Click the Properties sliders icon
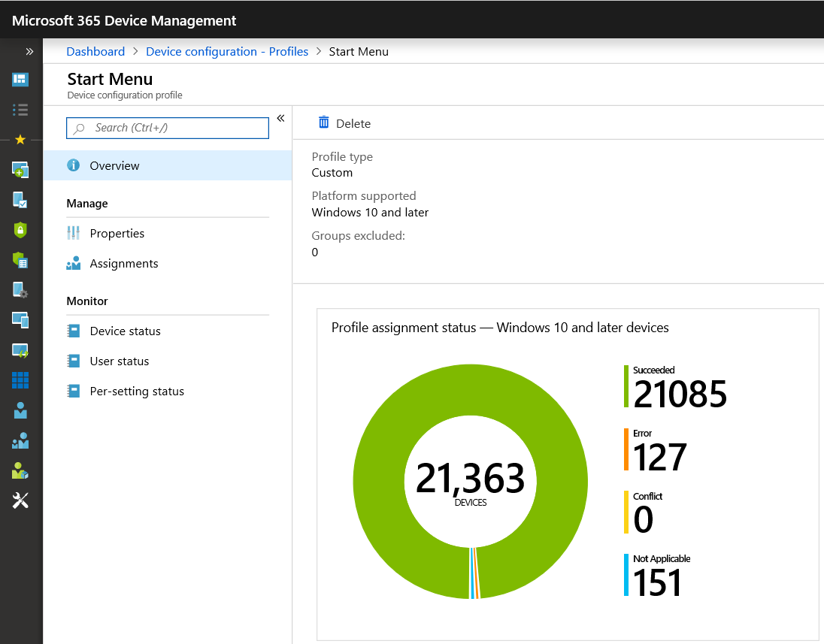The height and width of the screenshot is (644, 824). (74, 233)
